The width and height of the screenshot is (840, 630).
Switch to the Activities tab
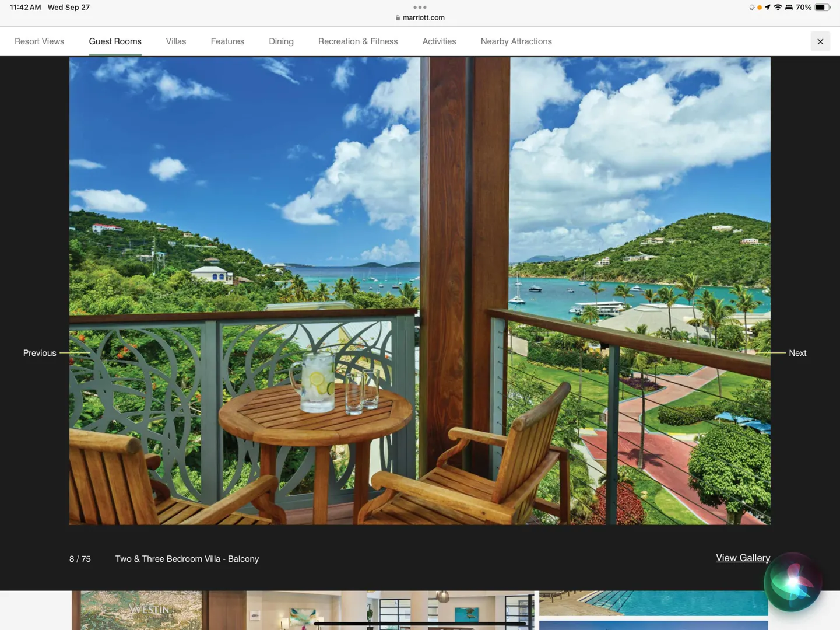tap(439, 41)
